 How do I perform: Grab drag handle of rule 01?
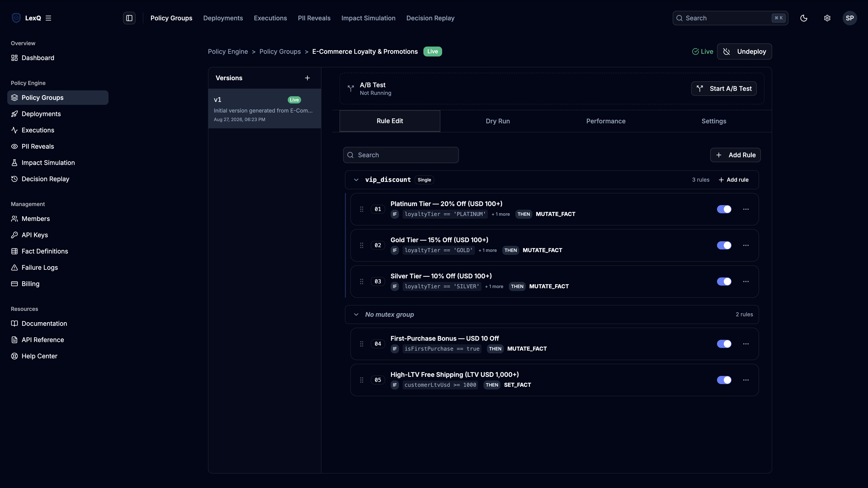pyautogui.click(x=362, y=209)
